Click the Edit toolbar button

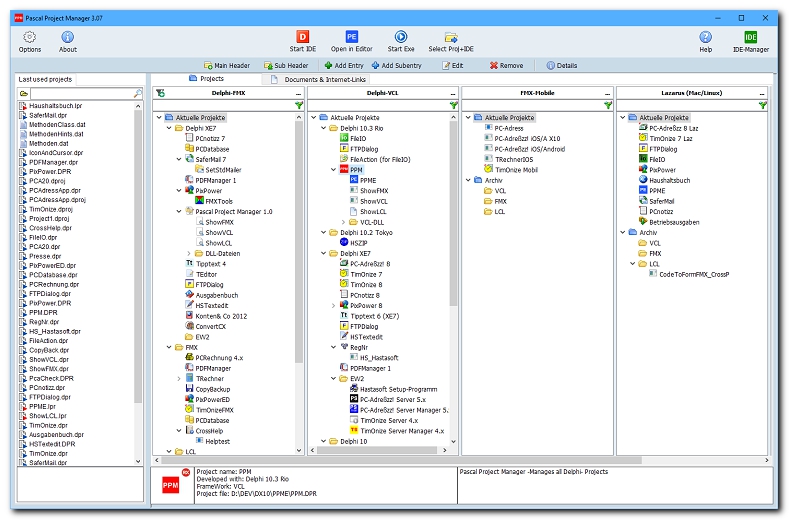pos(452,65)
